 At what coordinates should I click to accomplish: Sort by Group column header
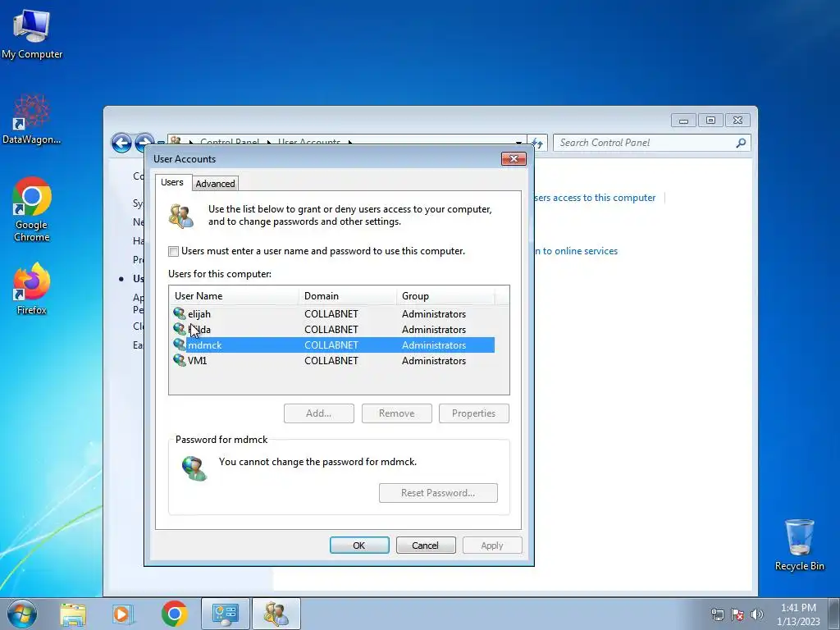click(445, 295)
